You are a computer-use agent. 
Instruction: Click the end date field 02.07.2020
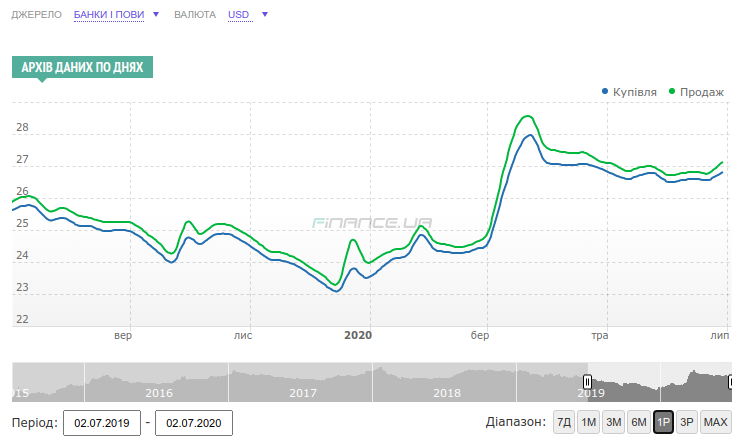(194, 423)
